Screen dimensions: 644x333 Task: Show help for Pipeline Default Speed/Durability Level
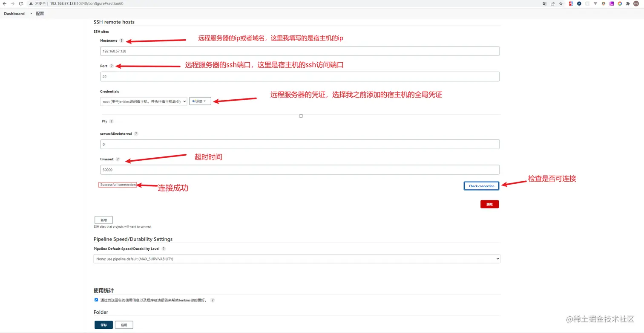164,249
